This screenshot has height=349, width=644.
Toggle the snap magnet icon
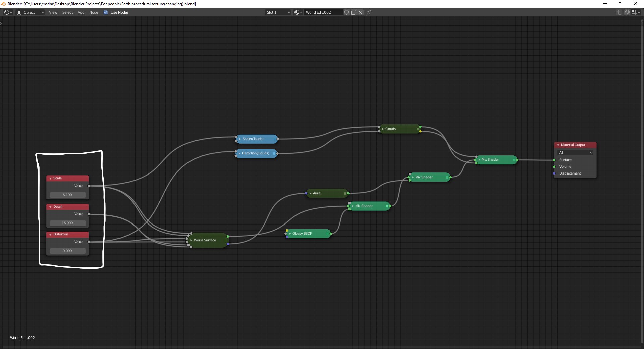pos(627,12)
